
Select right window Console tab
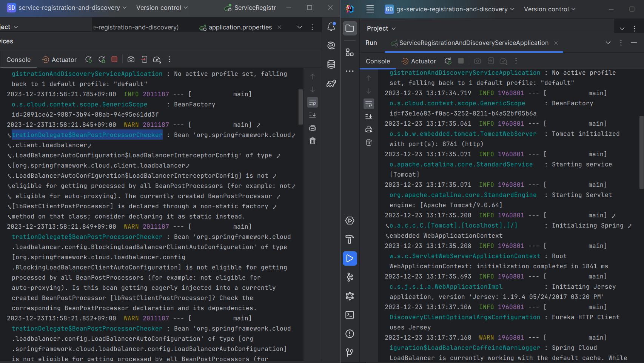click(x=378, y=61)
